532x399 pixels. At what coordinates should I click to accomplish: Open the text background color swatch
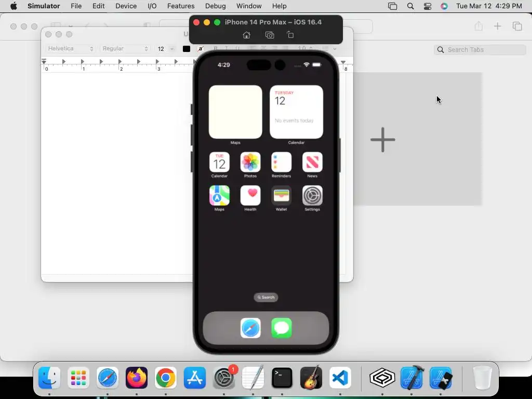[x=201, y=49]
